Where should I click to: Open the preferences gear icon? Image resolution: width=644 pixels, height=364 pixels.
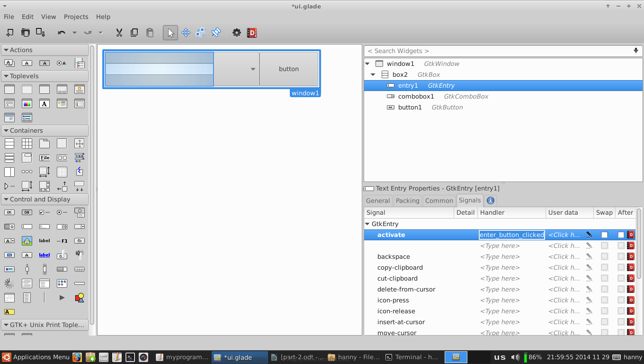pos(236,33)
